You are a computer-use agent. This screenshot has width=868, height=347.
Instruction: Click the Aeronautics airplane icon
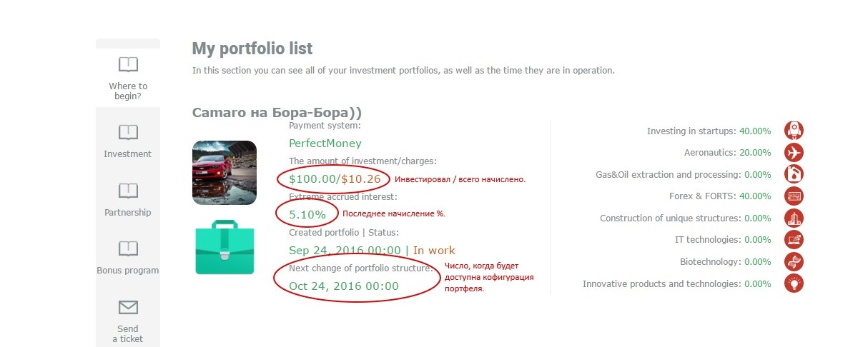[x=794, y=153]
